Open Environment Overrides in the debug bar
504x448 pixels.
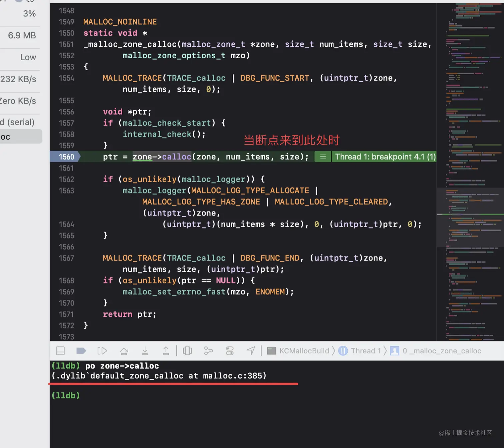(230, 351)
